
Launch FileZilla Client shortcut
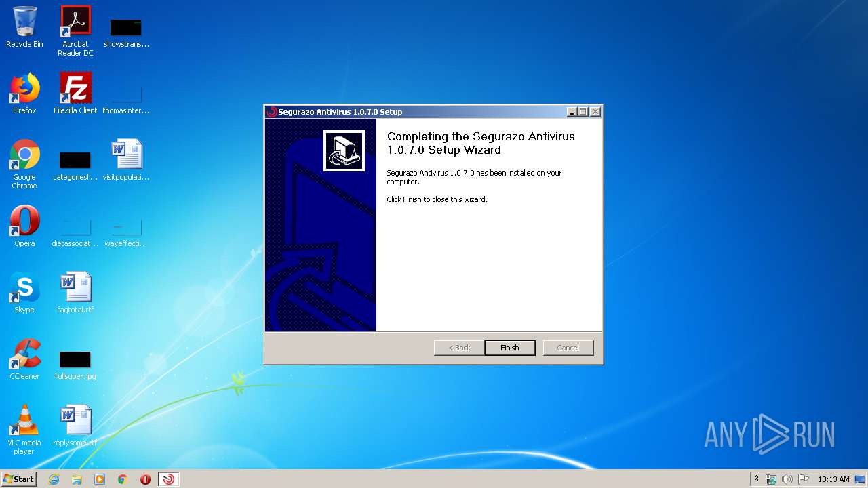(x=75, y=94)
